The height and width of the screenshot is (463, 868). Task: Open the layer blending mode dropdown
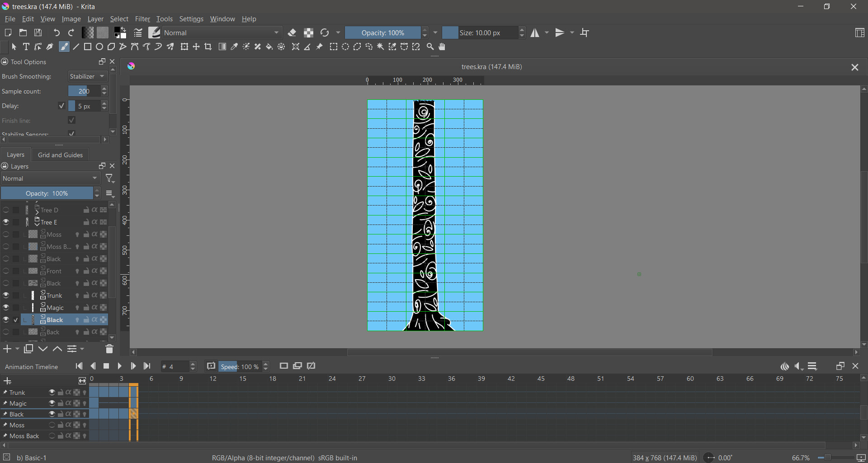coord(50,178)
